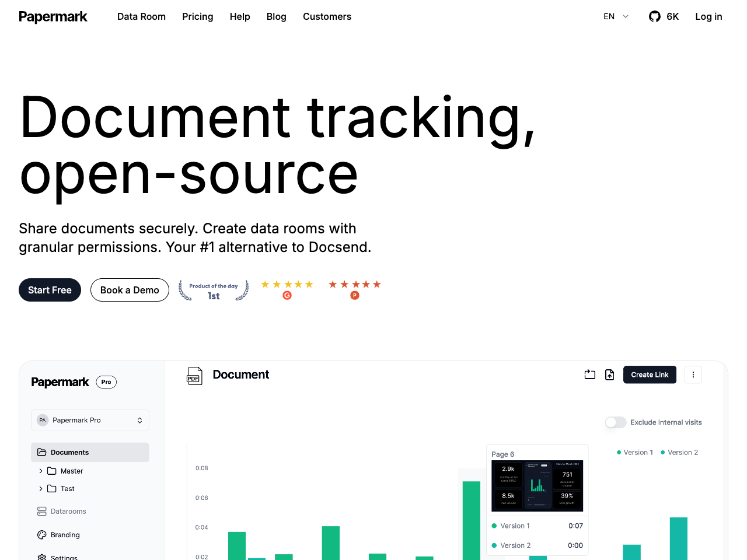747x560 pixels.
Task: Click the Product of the day badge
Action: click(x=214, y=290)
